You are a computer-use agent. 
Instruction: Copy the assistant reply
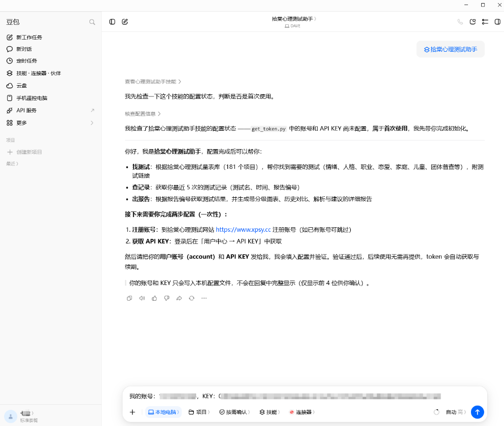(x=129, y=298)
